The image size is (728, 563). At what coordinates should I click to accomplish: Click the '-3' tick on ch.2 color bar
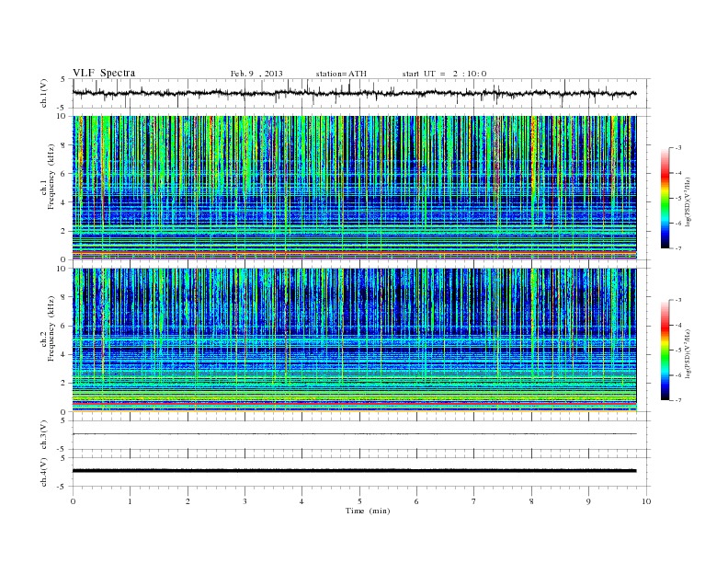pos(677,300)
